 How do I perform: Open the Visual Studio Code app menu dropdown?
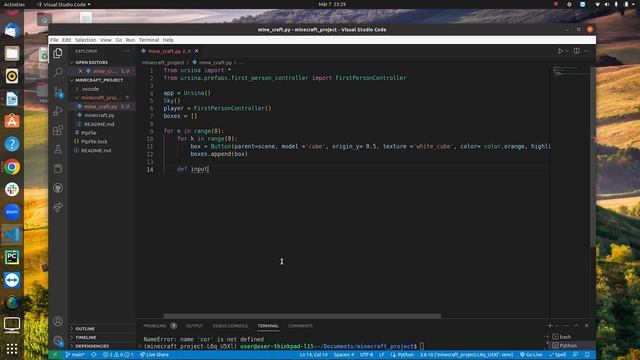(x=64, y=4)
